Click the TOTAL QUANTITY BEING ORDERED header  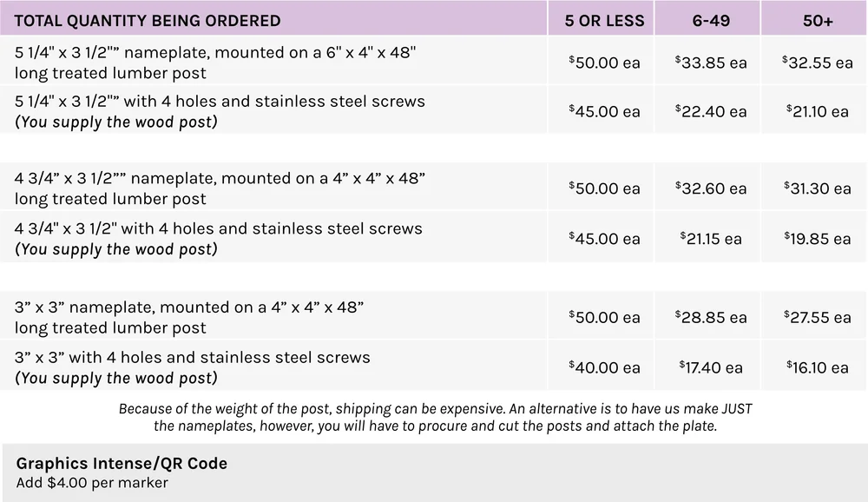pyautogui.click(x=148, y=21)
